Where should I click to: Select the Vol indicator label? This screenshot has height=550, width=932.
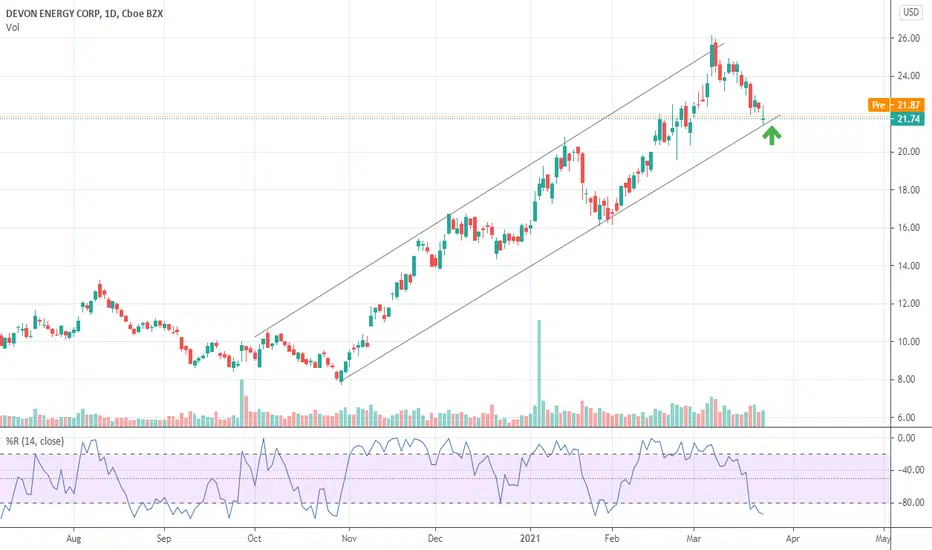coord(12,27)
